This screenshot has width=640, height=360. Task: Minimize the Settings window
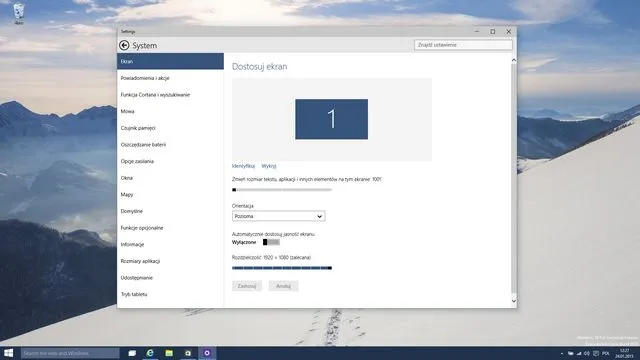[477, 31]
